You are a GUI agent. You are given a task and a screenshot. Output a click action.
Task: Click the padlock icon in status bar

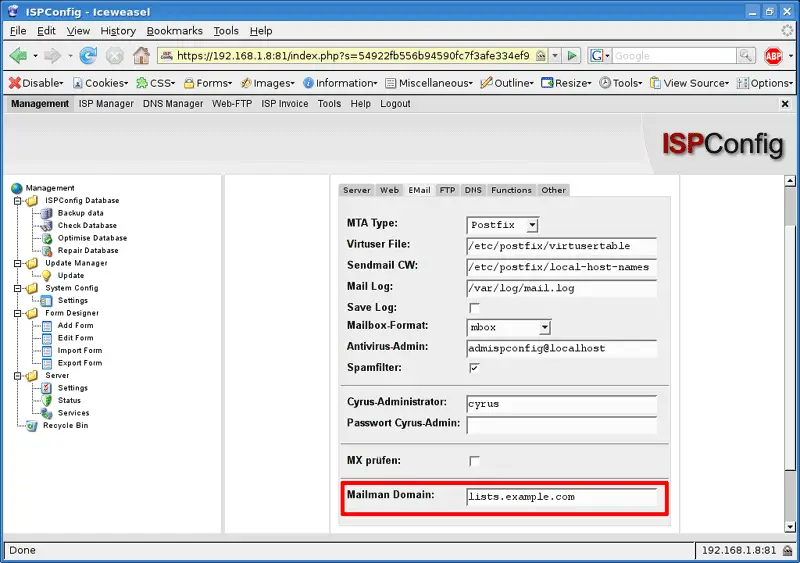coord(788,550)
